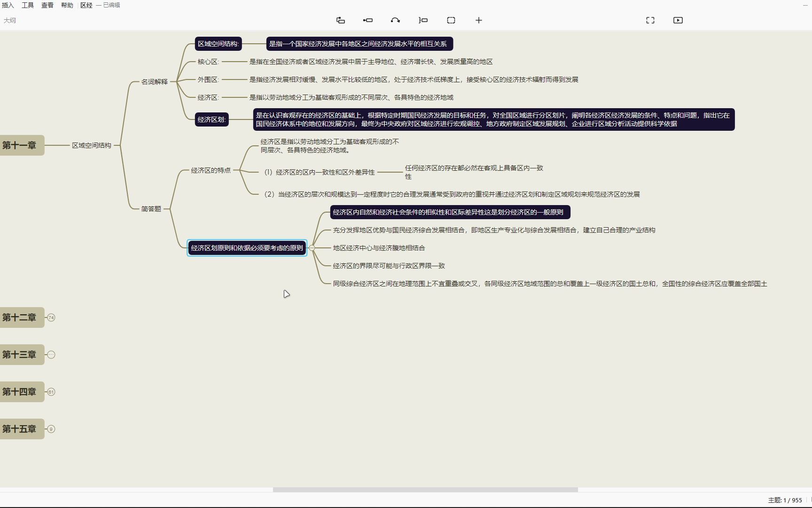Click the long 经济区划 definition block
Screen dimensions: 812x508
tap(494, 119)
